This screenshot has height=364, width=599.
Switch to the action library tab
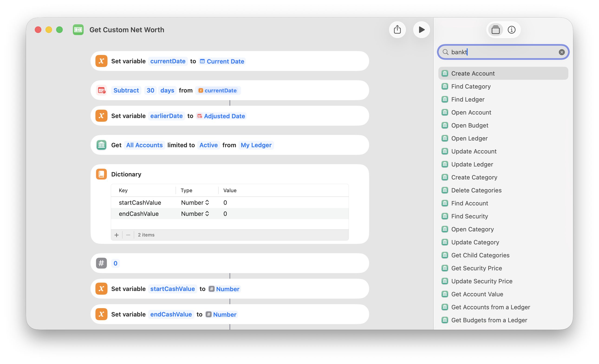point(495,30)
